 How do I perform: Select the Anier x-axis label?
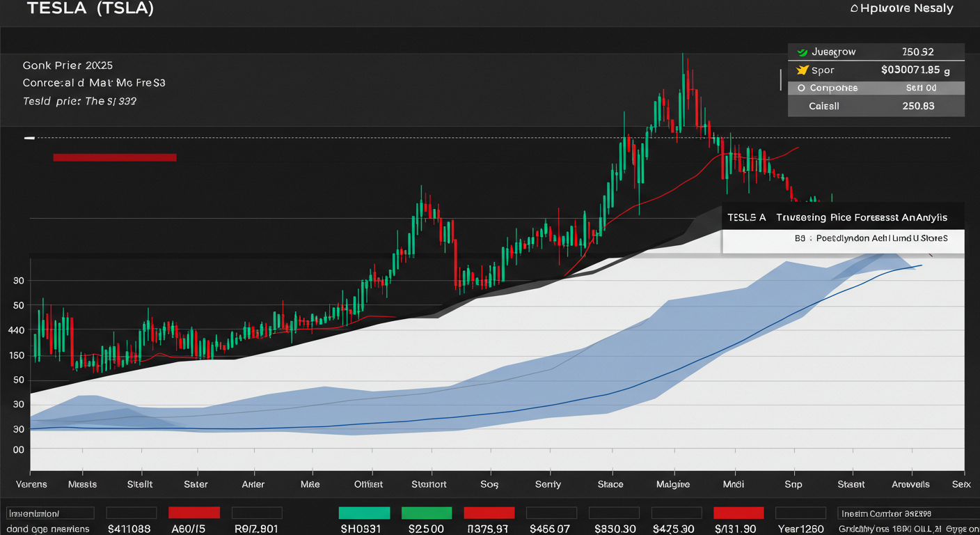[x=253, y=484]
